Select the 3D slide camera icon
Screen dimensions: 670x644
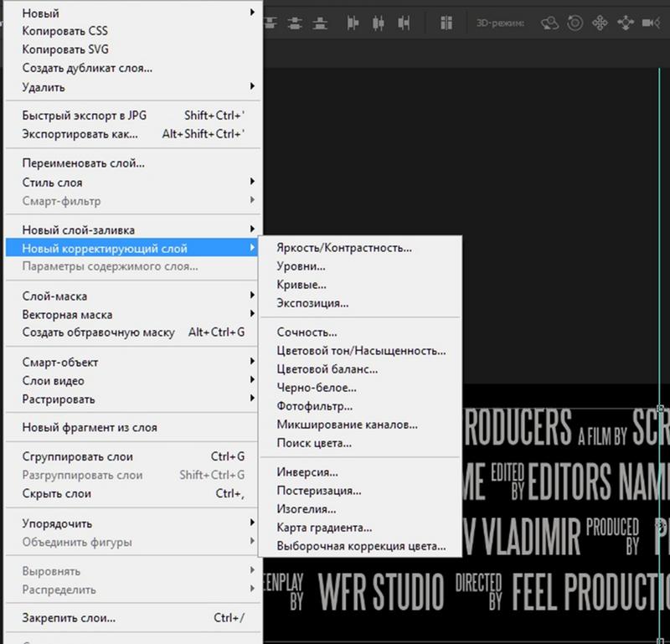point(625,23)
